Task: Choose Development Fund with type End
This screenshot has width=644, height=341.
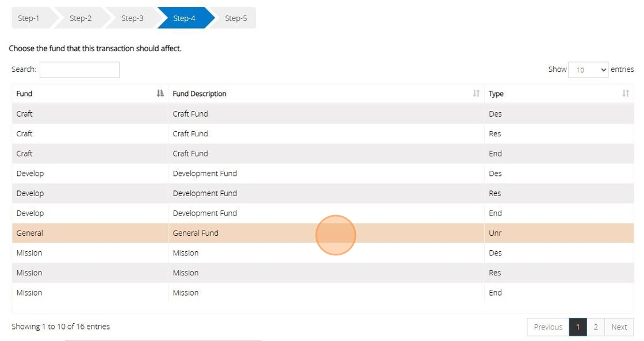Action: coord(205,213)
